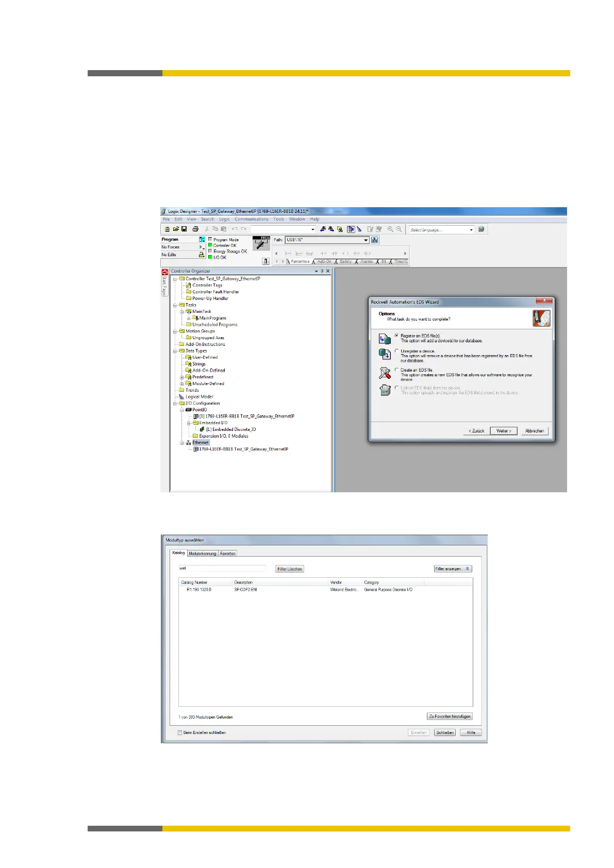
Task: Click the < Zurück button in the EDS Wizard
Action: click(x=476, y=431)
